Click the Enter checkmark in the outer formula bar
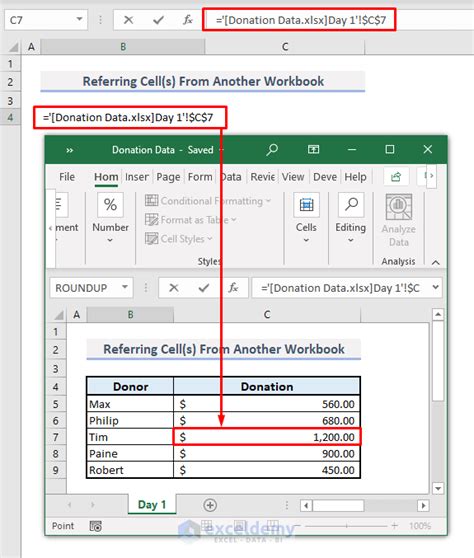The image size is (474, 558). click(x=158, y=20)
